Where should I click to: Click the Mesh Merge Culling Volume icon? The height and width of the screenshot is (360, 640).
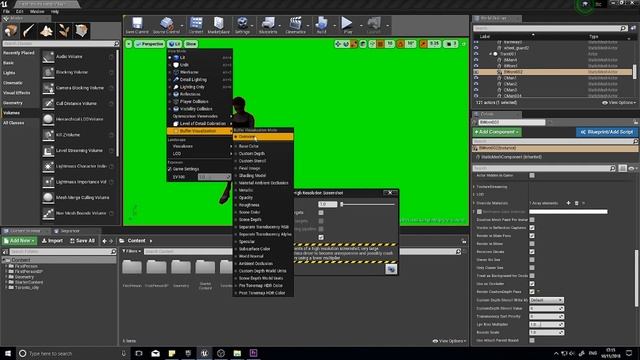(x=48, y=198)
